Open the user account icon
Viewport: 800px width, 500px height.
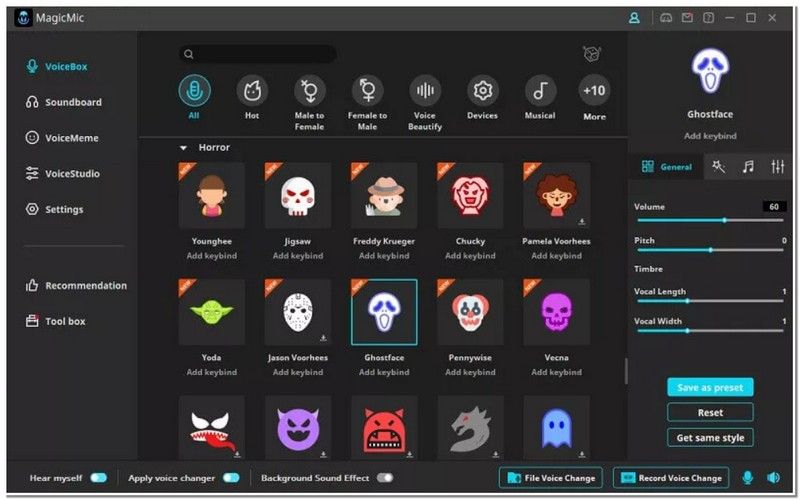pos(634,18)
